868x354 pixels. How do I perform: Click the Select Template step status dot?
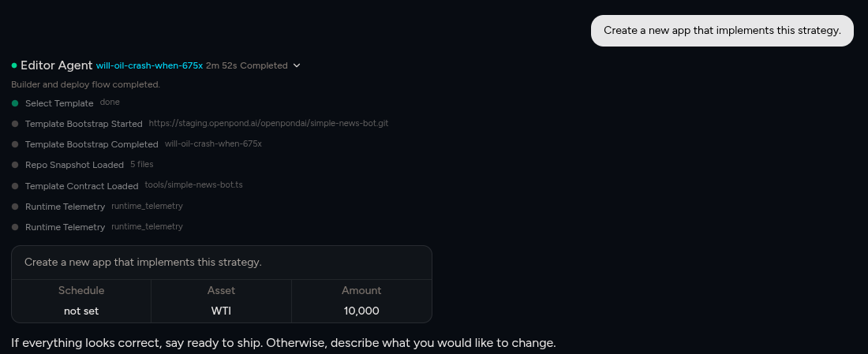(15, 103)
